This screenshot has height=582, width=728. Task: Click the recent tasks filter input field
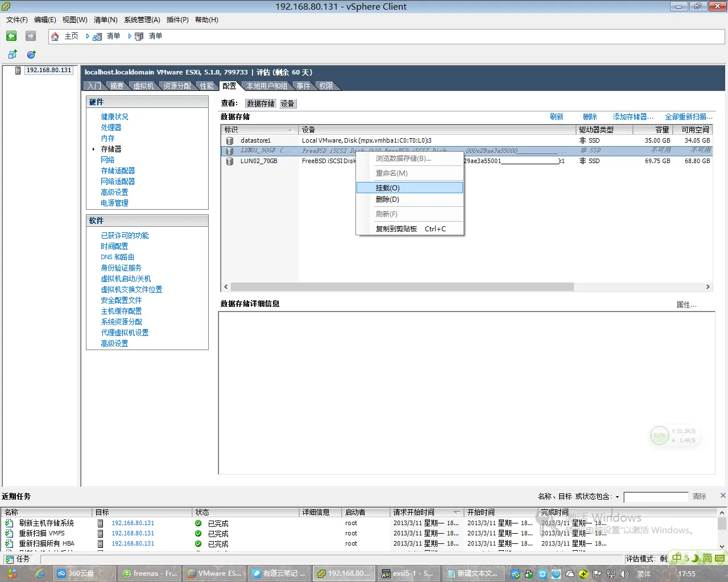[656, 497]
